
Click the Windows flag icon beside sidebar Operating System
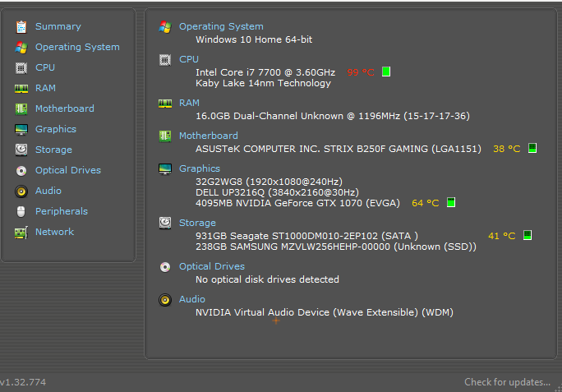[x=21, y=48]
